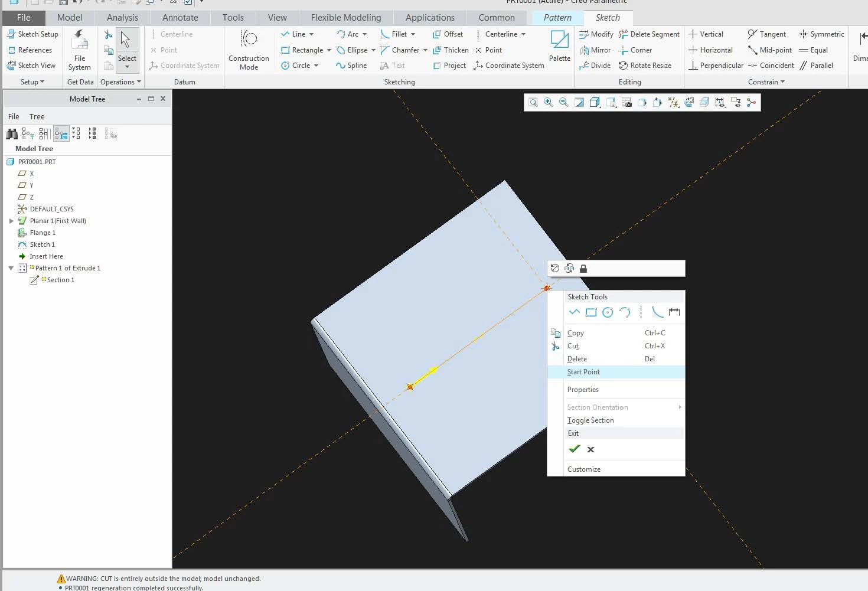Expand the Planar 1(First Wall) tree node
Image resolution: width=868 pixels, height=591 pixels.
coord(11,221)
